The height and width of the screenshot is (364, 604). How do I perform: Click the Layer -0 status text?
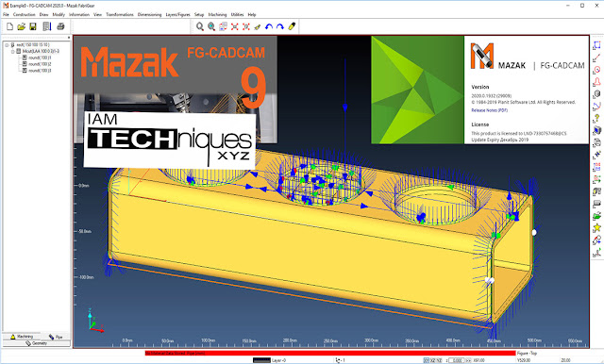click(279, 360)
